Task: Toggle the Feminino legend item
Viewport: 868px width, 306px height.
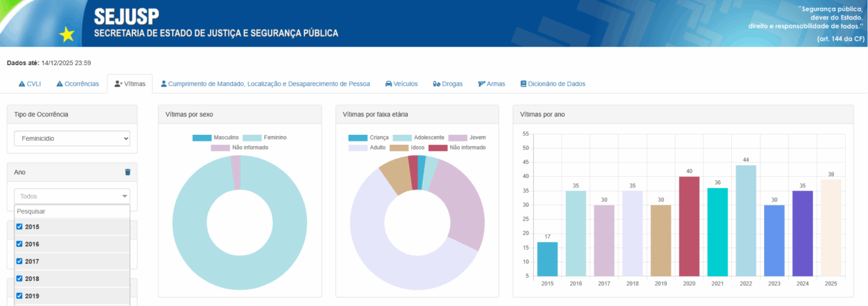Action: click(264, 138)
